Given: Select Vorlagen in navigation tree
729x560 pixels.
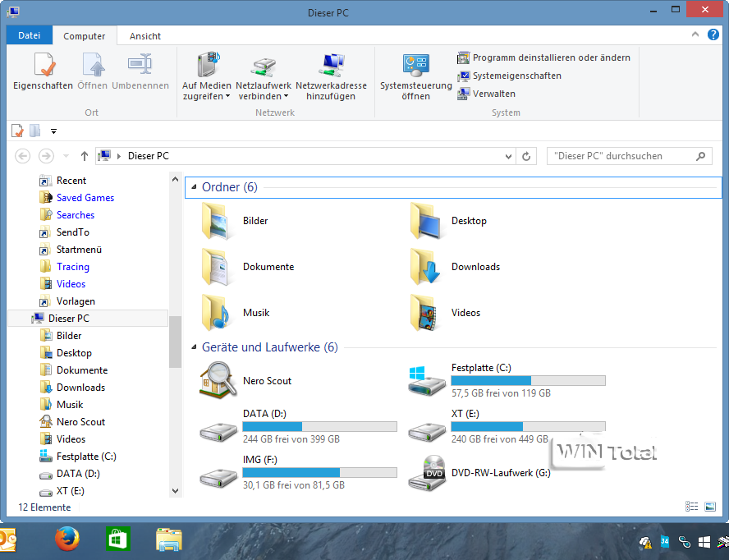Looking at the screenshot, I should (67, 301).
